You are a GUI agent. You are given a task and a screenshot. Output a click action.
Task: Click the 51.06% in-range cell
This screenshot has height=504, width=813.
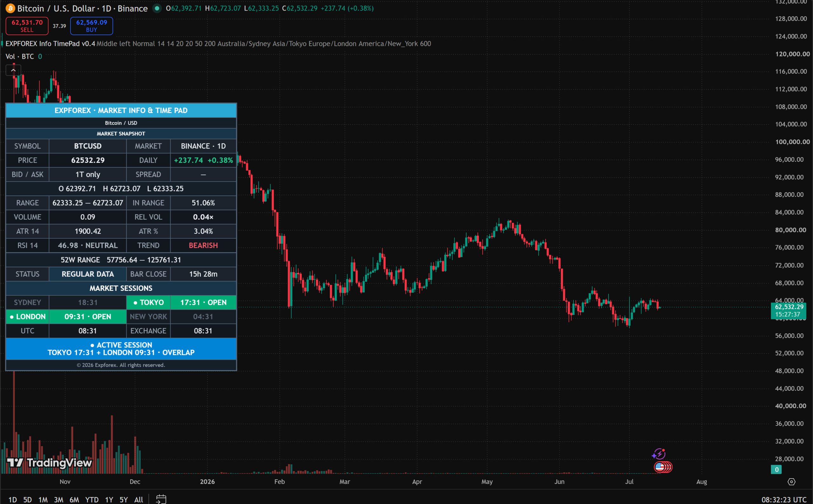tap(203, 203)
